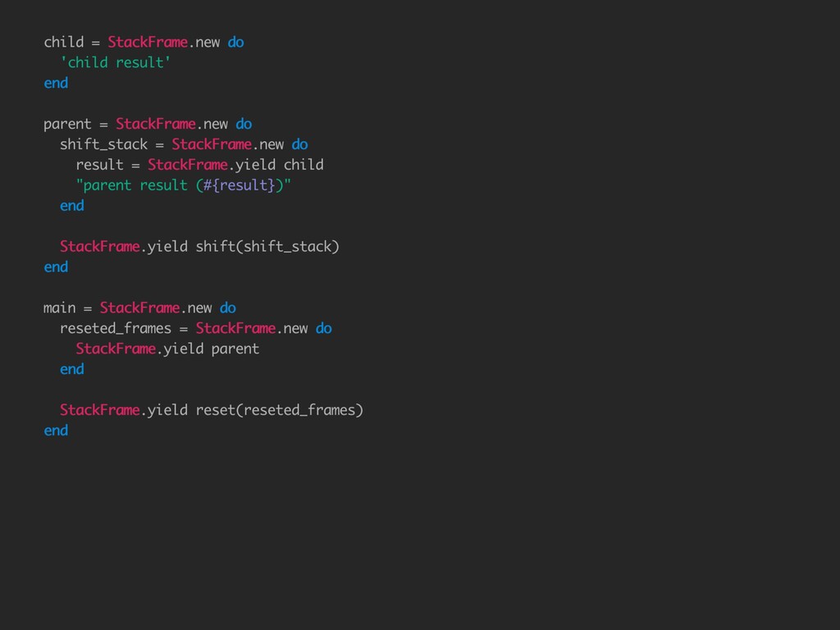Screen dimensions: 840x630
Task: Click the line "parent = StackFrame.new do"
Action: click(x=148, y=125)
